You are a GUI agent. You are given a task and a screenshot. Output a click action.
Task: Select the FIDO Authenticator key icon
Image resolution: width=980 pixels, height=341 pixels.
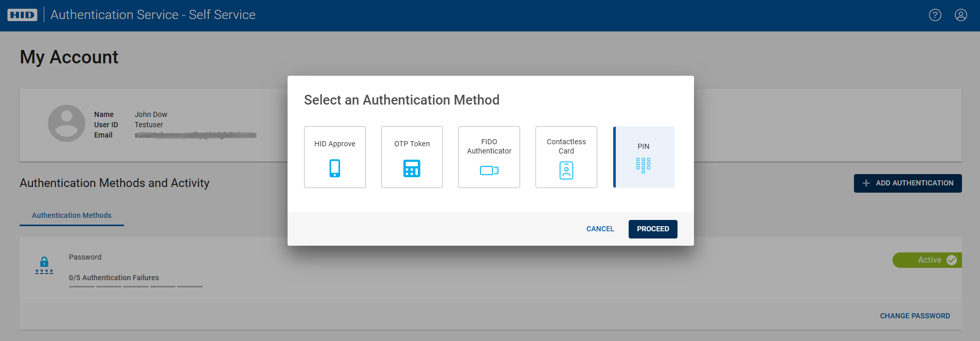[x=489, y=170]
